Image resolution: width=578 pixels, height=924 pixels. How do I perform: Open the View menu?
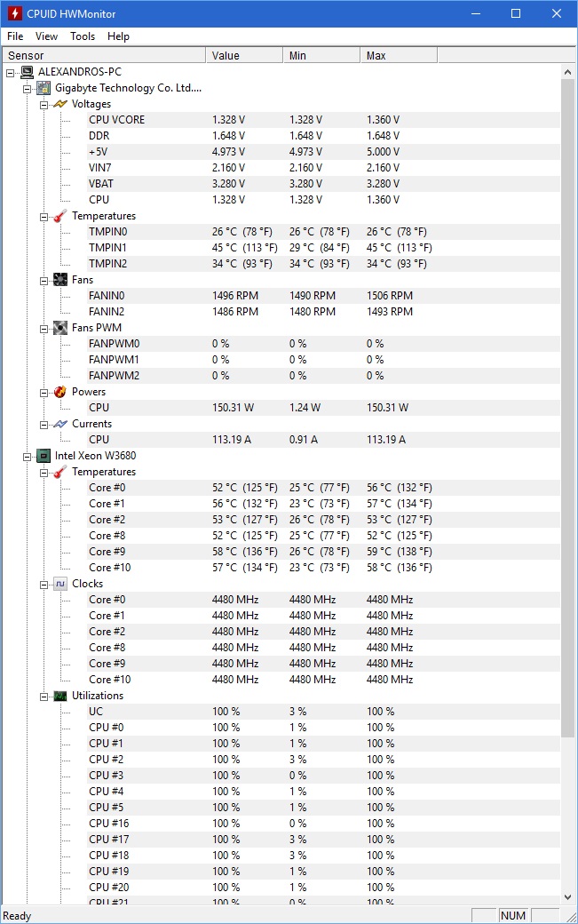(x=46, y=36)
